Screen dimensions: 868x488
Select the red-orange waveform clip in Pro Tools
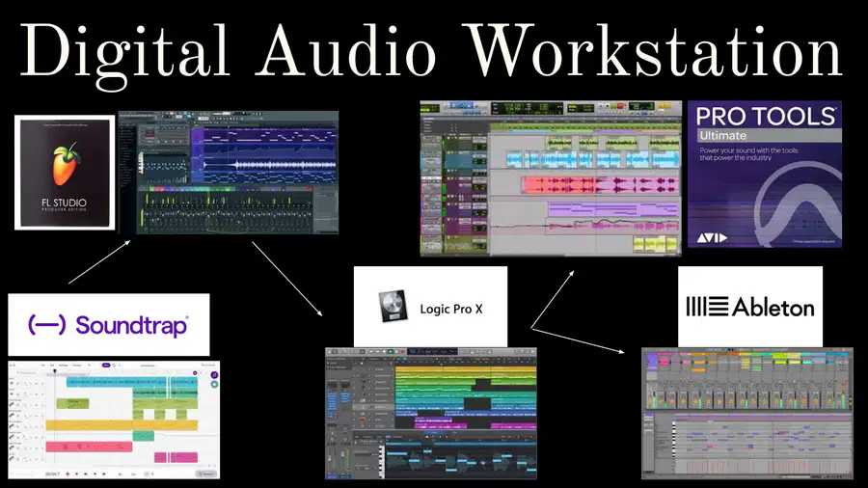point(558,185)
